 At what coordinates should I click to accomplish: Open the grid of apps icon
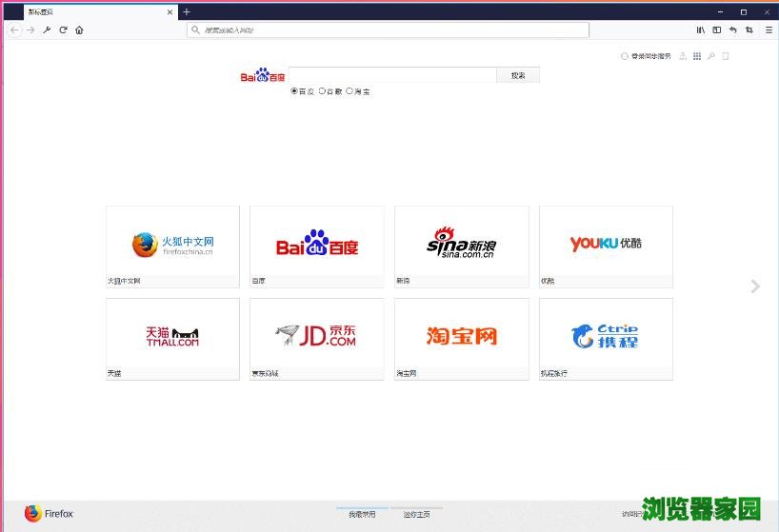697,56
